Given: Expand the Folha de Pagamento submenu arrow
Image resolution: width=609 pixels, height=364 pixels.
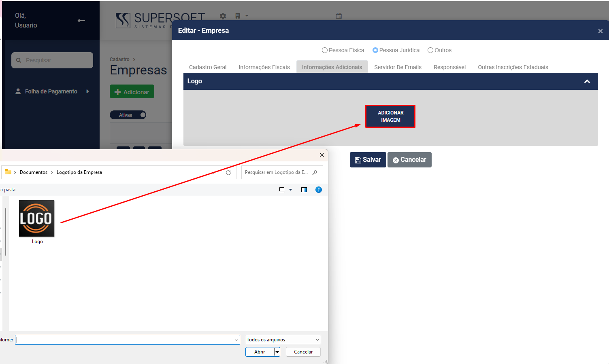Looking at the screenshot, I should (87, 91).
